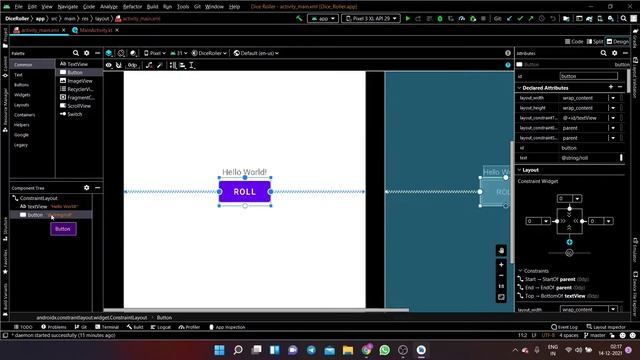Image resolution: width=640 pixels, height=360 pixels.
Task: Click the Debug app bug icon
Action: (x=440, y=18)
